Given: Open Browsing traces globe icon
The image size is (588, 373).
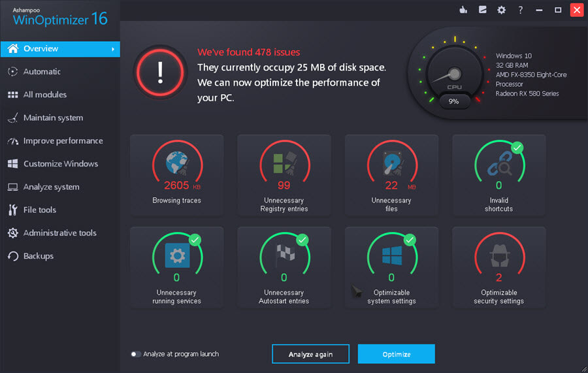Looking at the screenshot, I should [177, 163].
